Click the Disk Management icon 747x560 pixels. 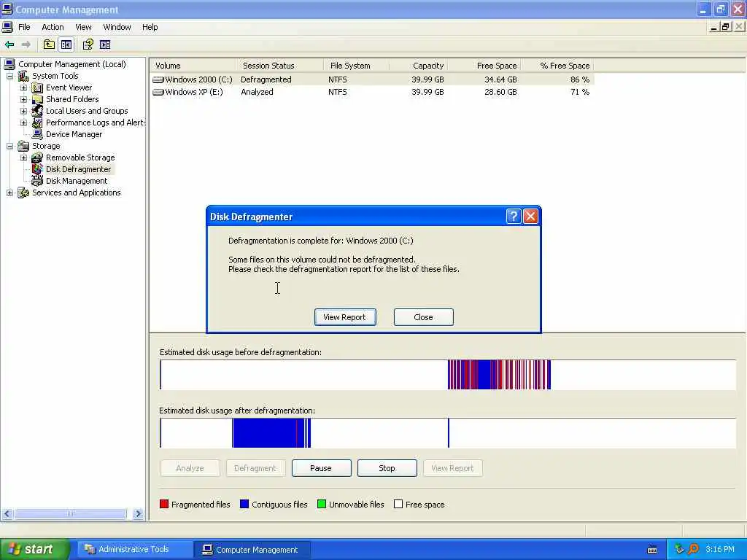(37, 181)
